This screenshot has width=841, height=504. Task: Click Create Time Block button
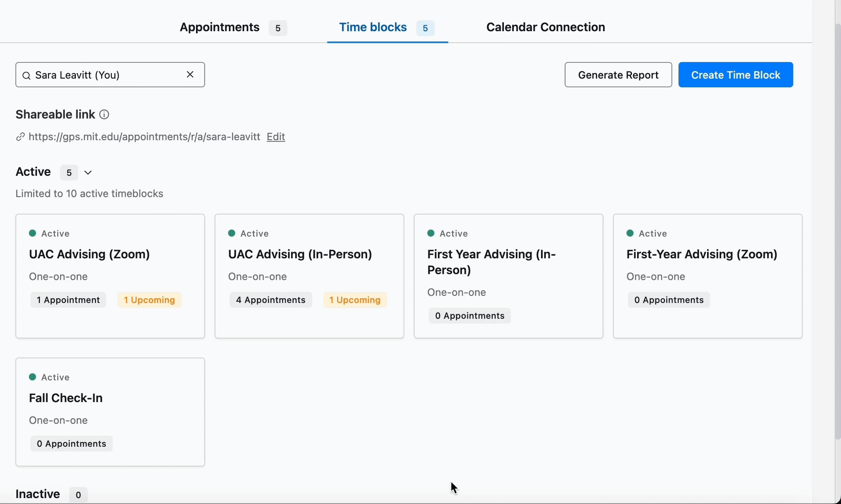coord(735,75)
